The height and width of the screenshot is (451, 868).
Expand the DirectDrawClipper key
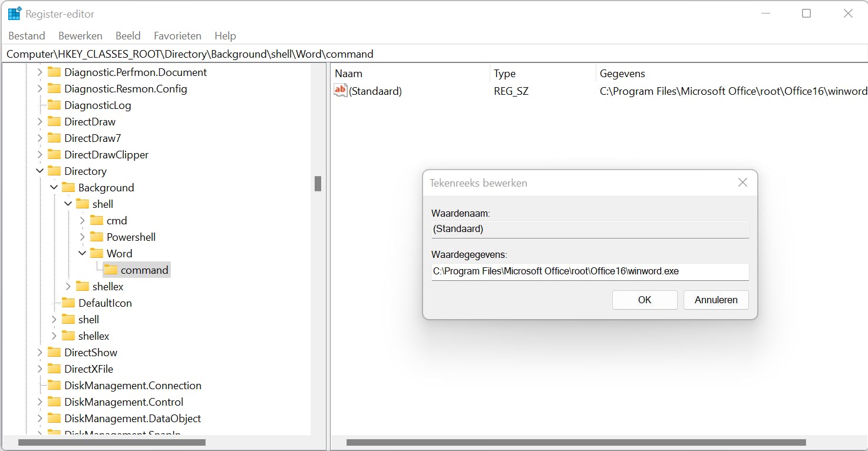(x=40, y=155)
